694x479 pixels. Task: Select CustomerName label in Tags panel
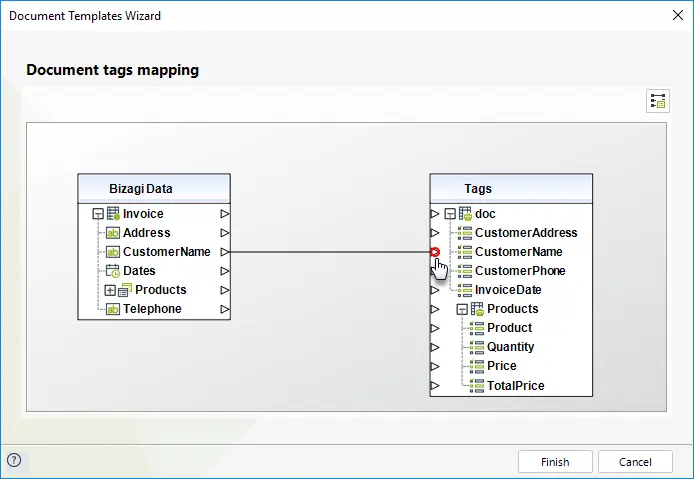519,252
